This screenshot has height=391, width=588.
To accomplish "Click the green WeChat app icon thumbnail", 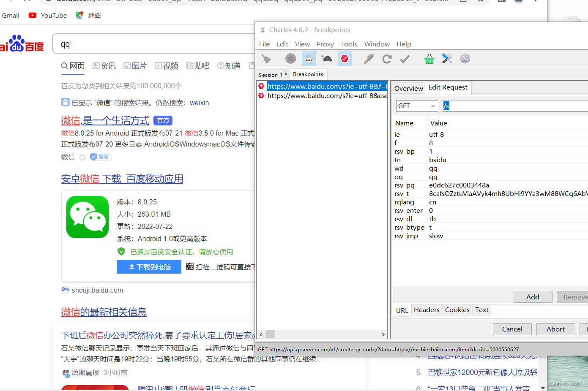I will tap(88, 217).
